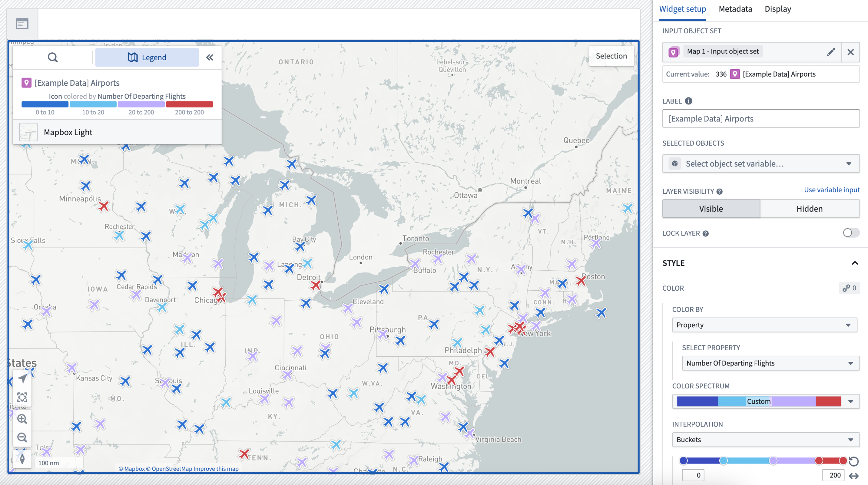Zoom in using the magnifier plus control
The image size is (868, 485).
pos(22,419)
